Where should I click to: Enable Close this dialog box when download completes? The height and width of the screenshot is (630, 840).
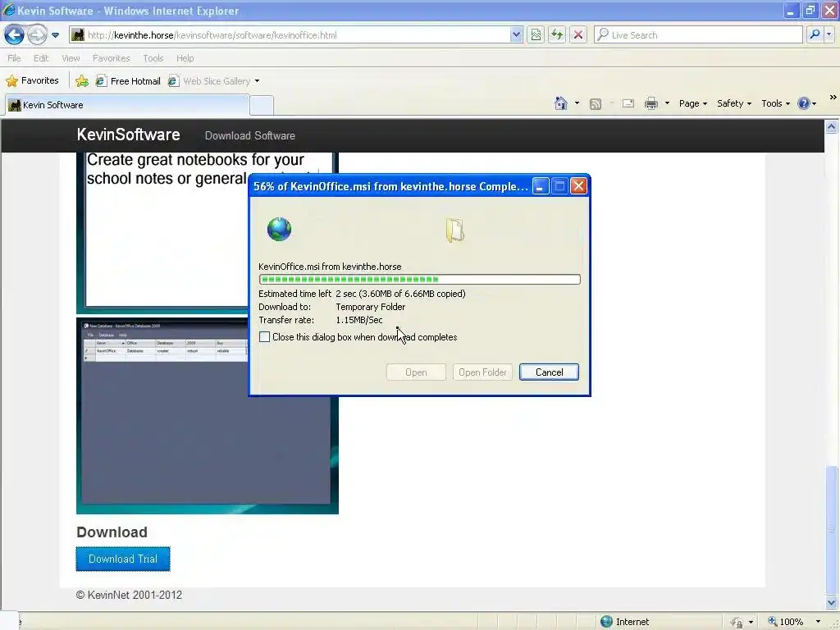pyautogui.click(x=264, y=337)
